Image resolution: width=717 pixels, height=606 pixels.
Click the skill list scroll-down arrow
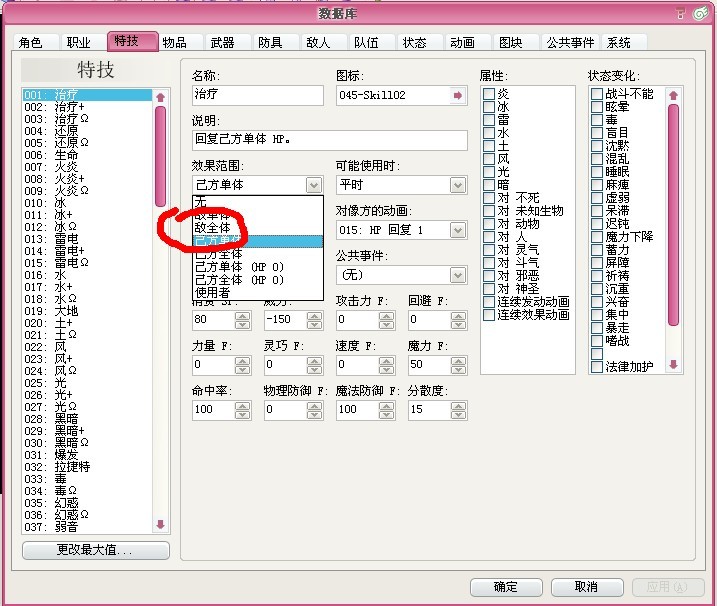[160, 524]
